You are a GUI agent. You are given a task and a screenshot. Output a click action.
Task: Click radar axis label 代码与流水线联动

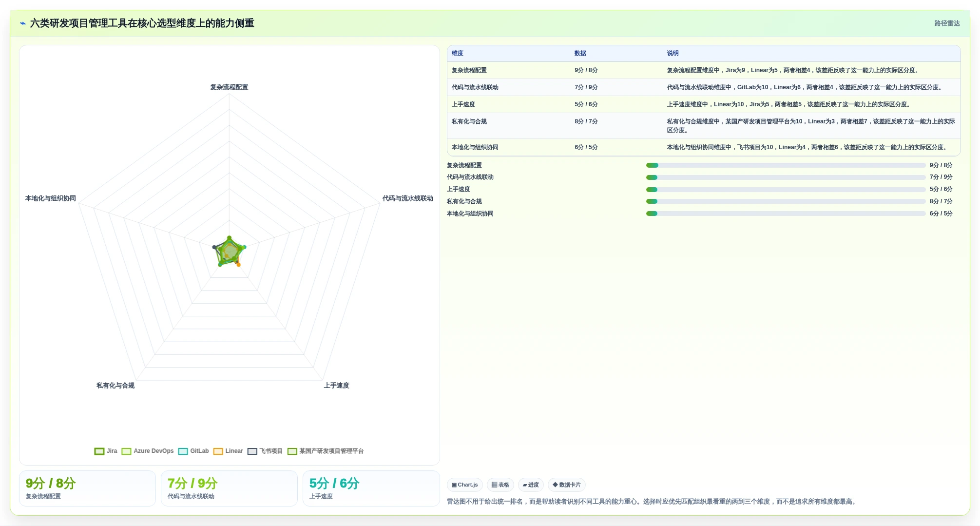tap(407, 198)
